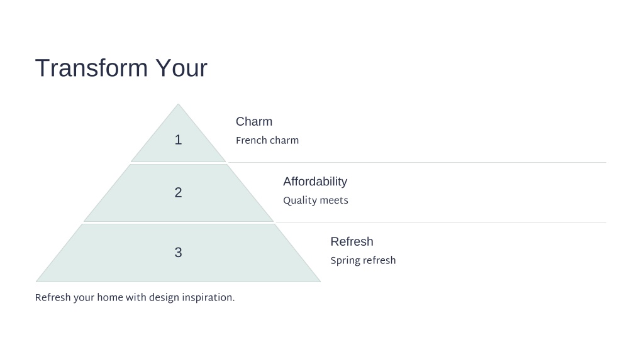Select the 'French charm' description

[x=267, y=140]
